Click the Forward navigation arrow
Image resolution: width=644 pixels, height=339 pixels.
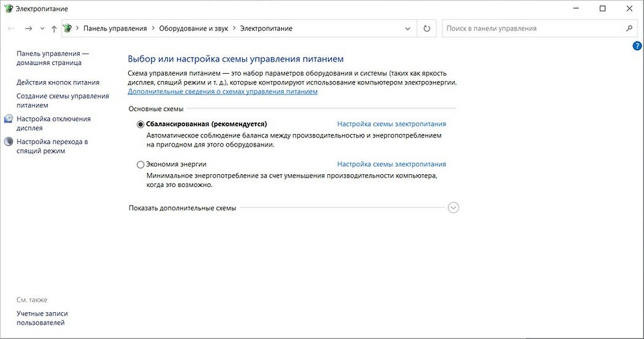[28, 28]
